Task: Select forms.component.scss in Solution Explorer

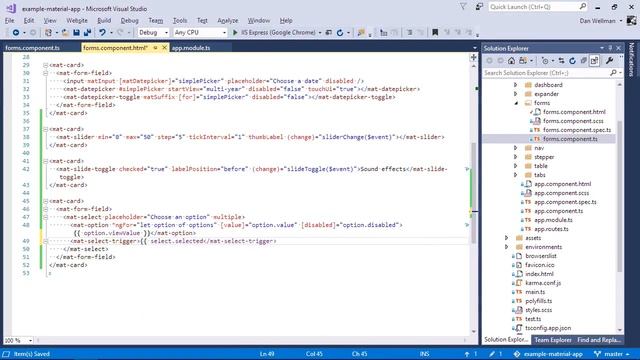Action: pos(573,121)
